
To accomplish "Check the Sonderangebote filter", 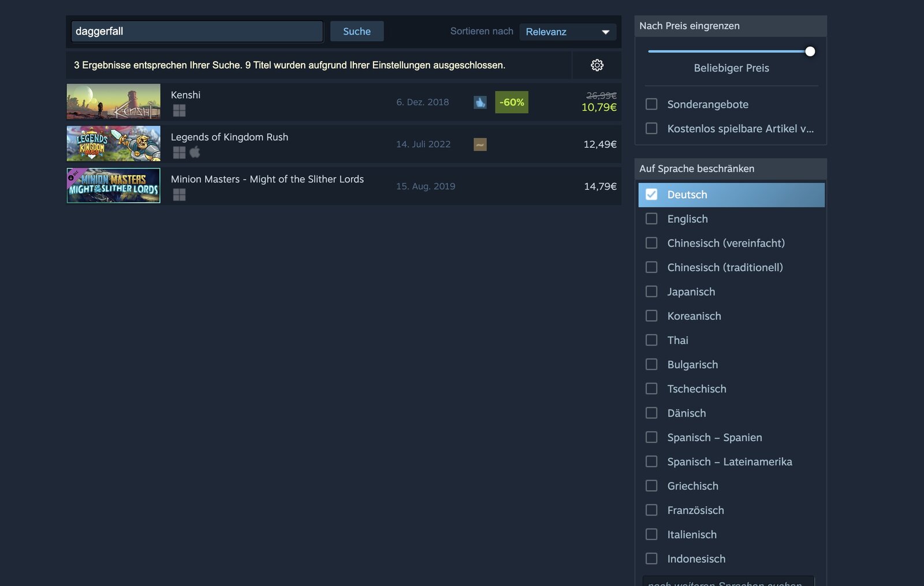I will [x=651, y=104].
